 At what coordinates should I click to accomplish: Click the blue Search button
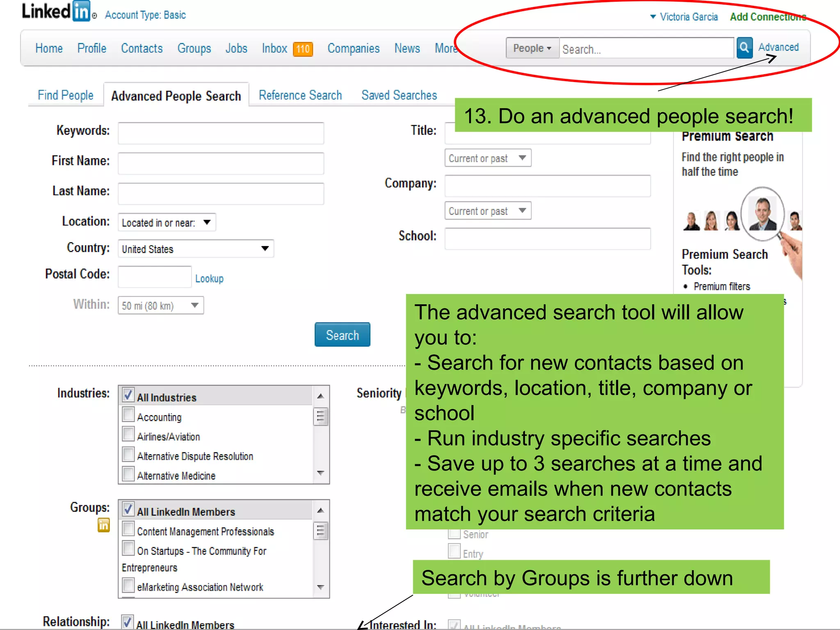tap(342, 335)
